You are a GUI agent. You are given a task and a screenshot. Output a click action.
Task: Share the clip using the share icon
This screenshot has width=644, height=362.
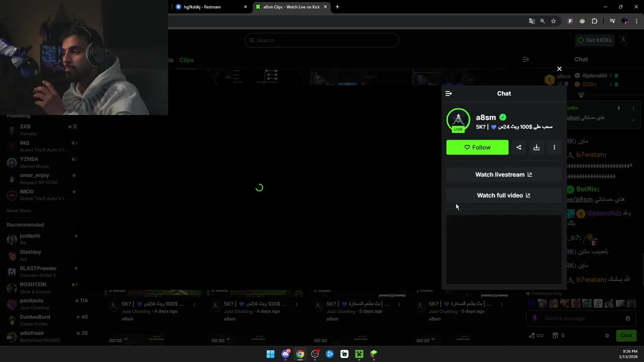coord(519,147)
